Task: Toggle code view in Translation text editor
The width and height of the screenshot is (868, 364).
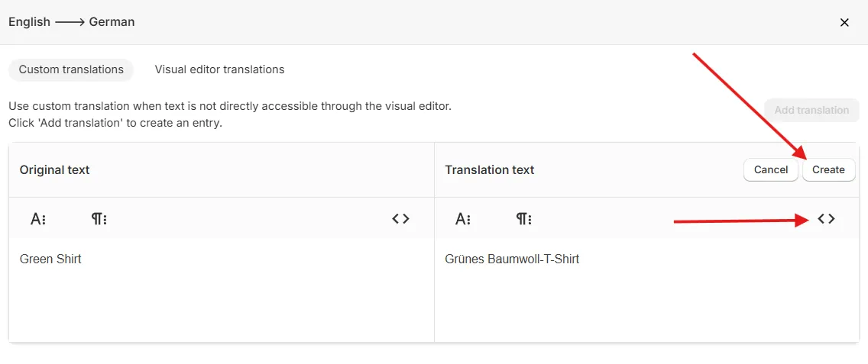Action: 826,218
